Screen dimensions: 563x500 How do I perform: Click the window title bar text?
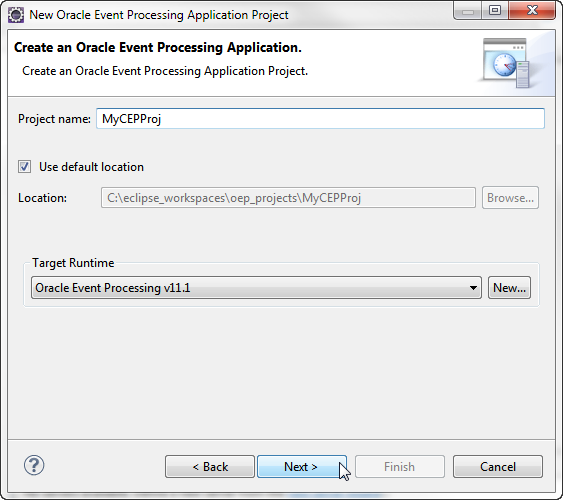[159, 15]
